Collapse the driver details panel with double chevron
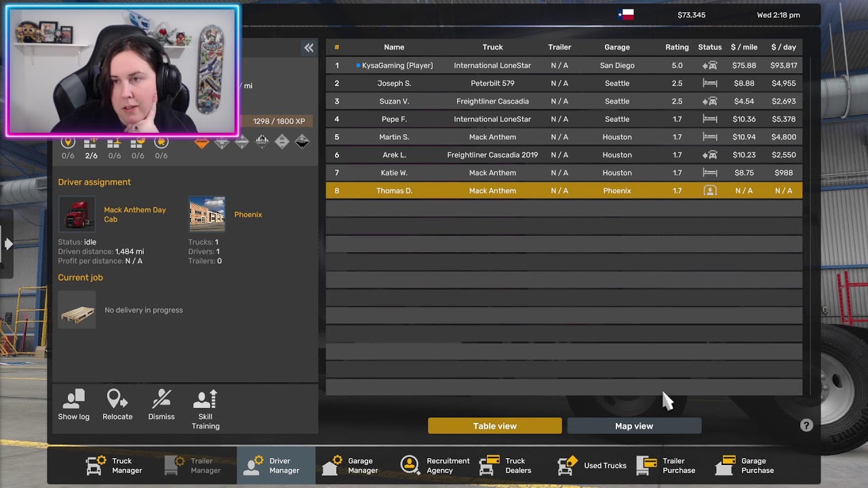This screenshot has height=488, width=868. (309, 47)
